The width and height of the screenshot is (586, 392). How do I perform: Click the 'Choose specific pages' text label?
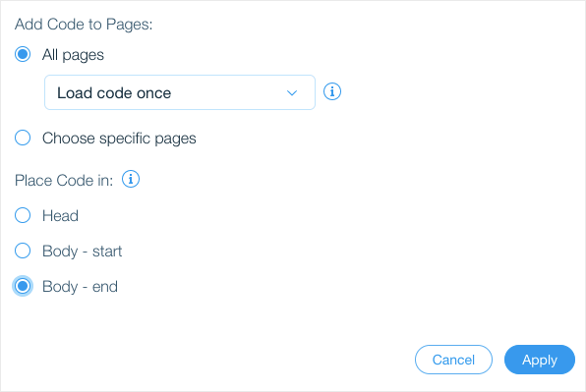tap(119, 139)
